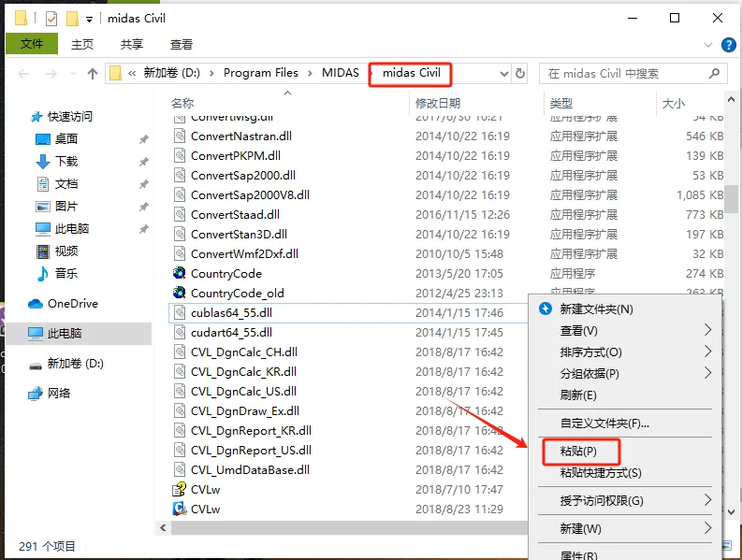
Task: Click the cudart64_55.dll file icon
Action: tap(180, 333)
